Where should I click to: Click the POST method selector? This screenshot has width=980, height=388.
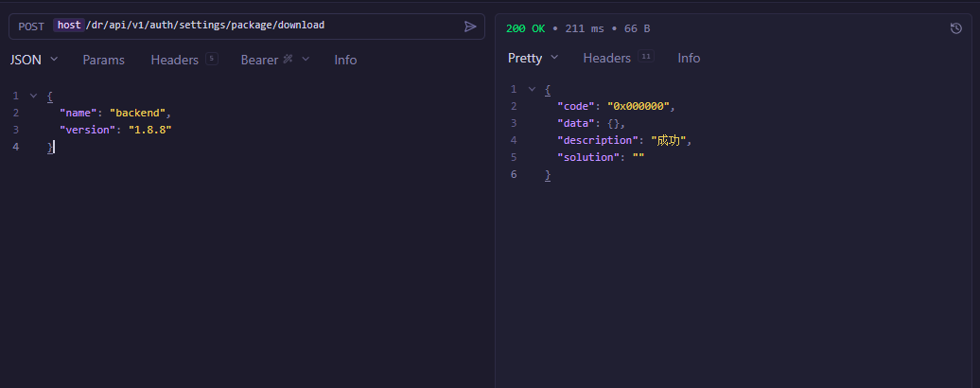pyautogui.click(x=31, y=26)
